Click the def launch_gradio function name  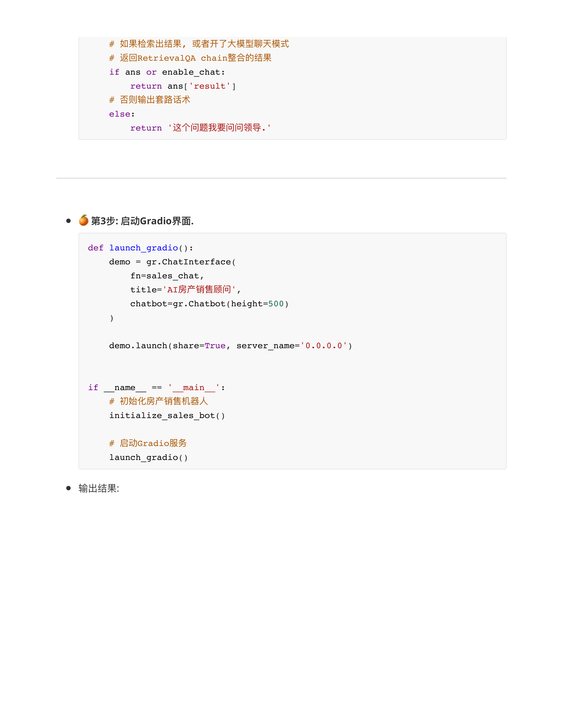click(144, 248)
